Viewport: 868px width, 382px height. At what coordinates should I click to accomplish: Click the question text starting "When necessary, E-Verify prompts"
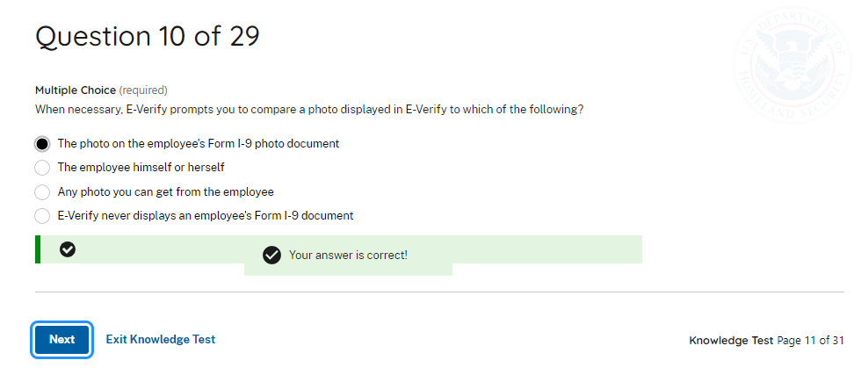pos(309,110)
